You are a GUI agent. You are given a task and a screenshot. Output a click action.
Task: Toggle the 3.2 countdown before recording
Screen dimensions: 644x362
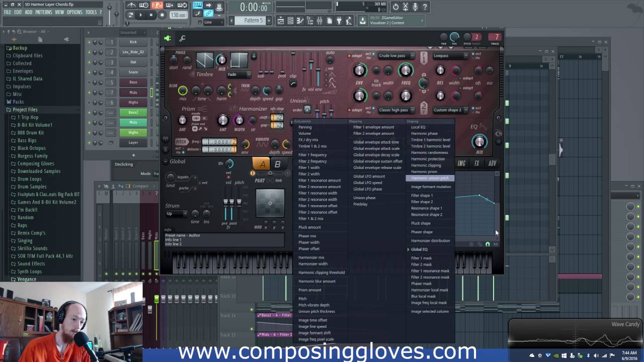tap(157, 6)
